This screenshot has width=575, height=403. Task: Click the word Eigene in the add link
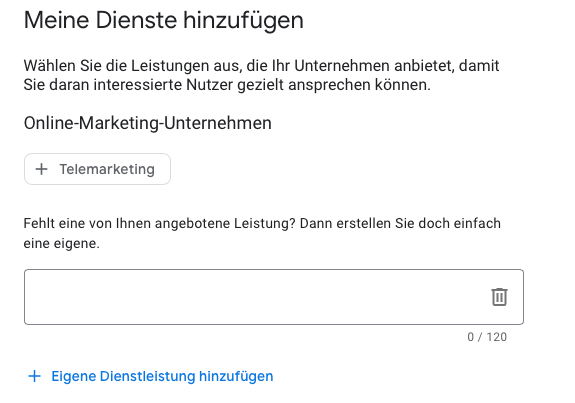coord(74,376)
